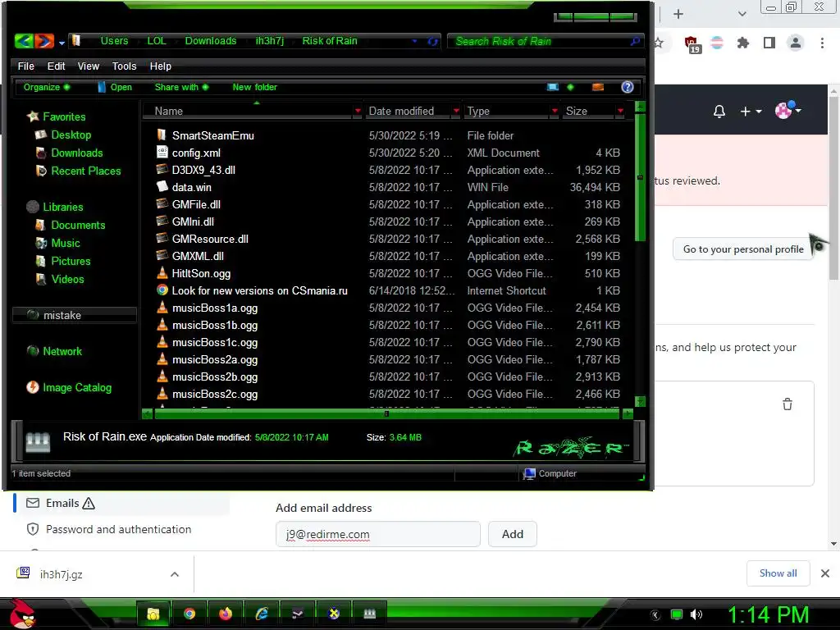Image resolution: width=840 pixels, height=630 pixels.
Task: Select Recent Places in navigation pane
Action: tap(78, 171)
